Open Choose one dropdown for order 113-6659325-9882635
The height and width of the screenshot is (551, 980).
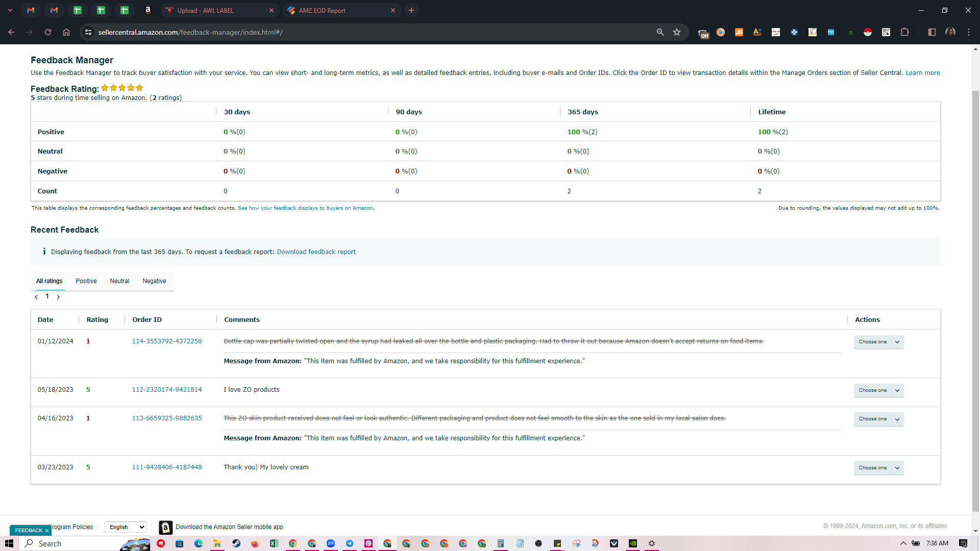(x=878, y=419)
